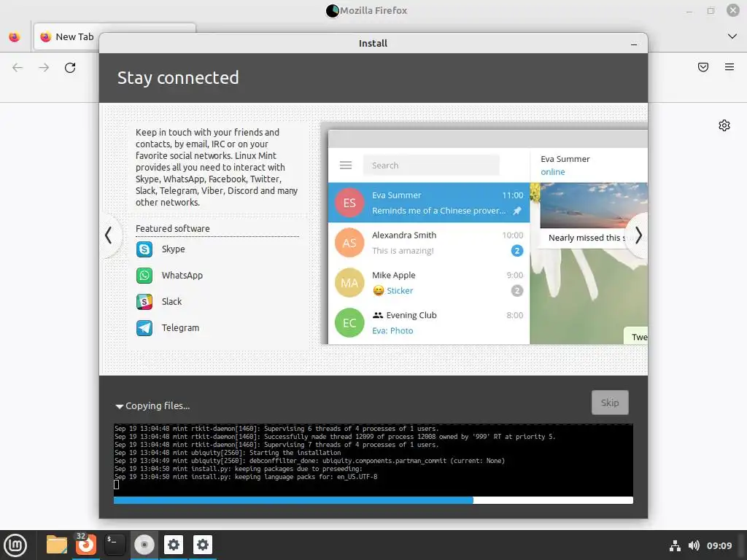Close the Firefox window
The image size is (747, 560).
[x=732, y=10]
